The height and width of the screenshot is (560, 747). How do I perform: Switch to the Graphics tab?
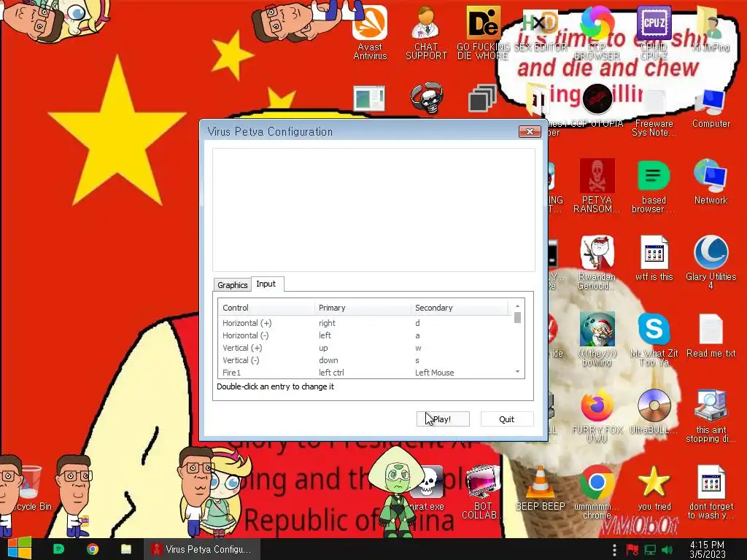pos(233,285)
